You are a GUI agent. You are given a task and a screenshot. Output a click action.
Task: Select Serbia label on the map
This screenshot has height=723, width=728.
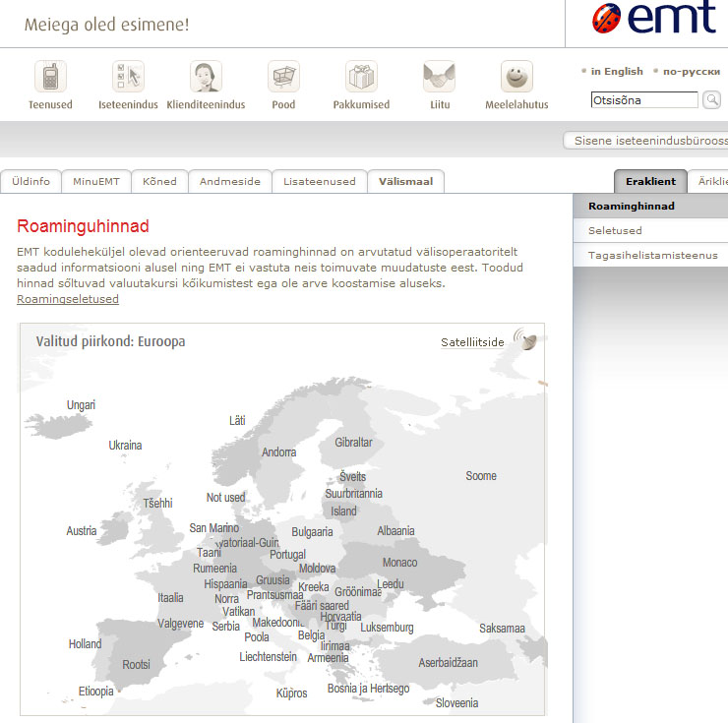point(225,627)
